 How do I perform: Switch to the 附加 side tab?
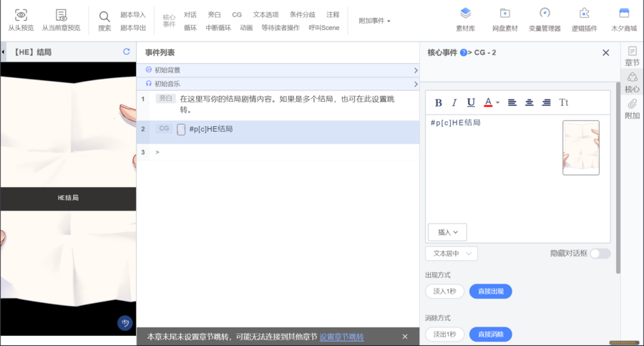tap(632, 109)
